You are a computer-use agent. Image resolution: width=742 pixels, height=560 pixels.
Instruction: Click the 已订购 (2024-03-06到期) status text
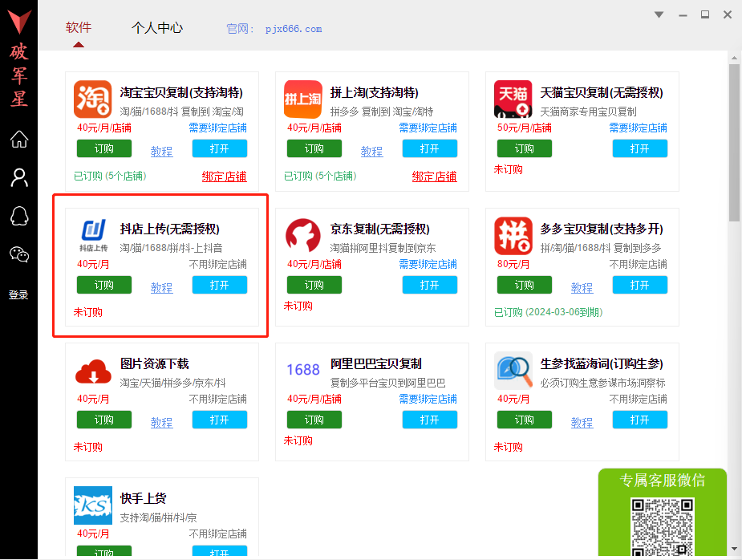coord(548,312)
